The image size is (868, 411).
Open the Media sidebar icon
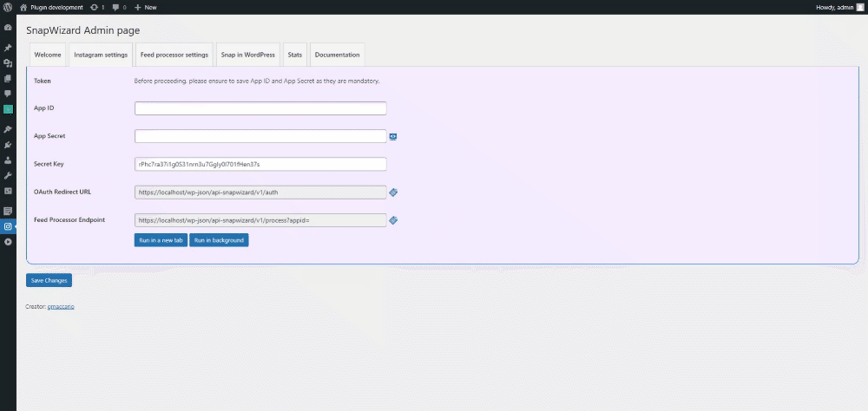pos(8,63)
